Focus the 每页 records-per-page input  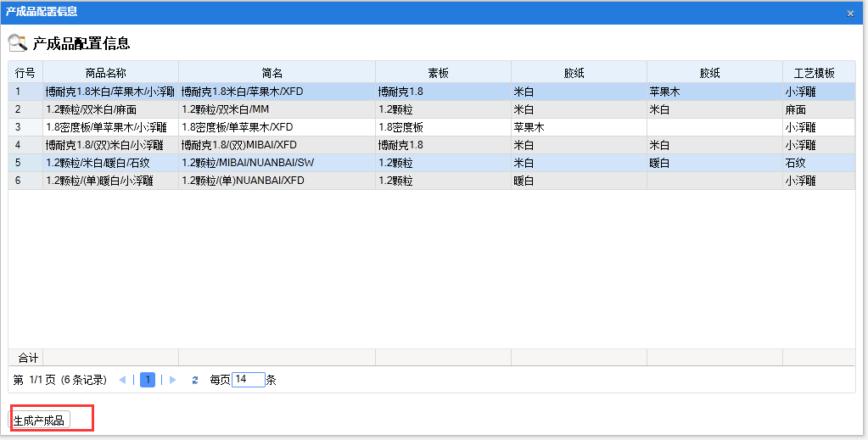[x=248, y=379]
